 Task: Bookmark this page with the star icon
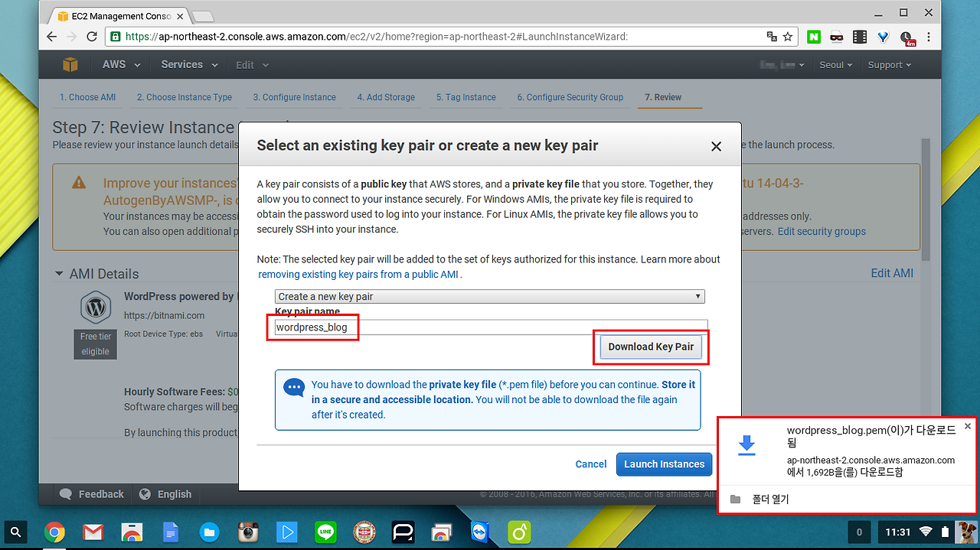pos(787,36)
